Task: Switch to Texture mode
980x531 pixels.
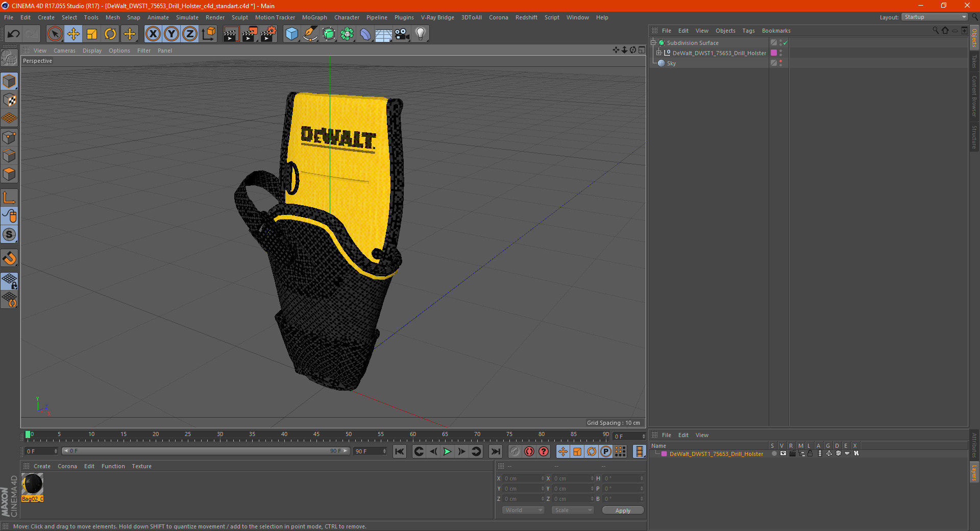Action: [9, 100]
